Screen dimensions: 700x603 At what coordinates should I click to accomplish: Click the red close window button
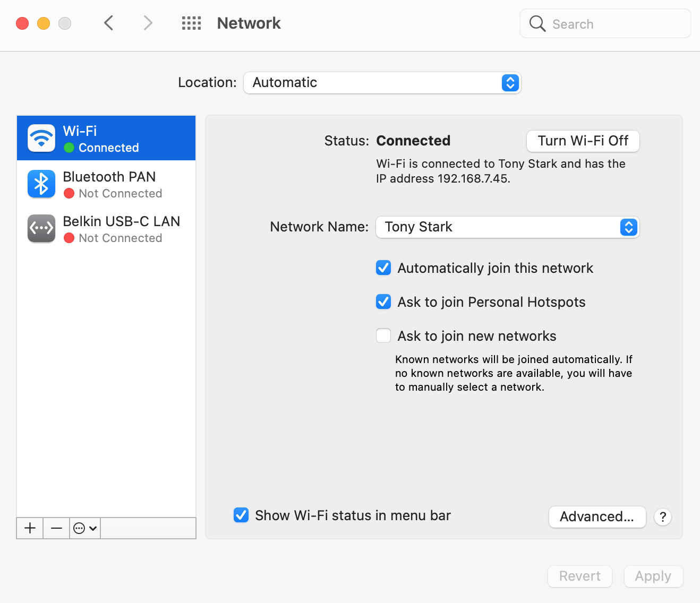[x=22, y=23]
